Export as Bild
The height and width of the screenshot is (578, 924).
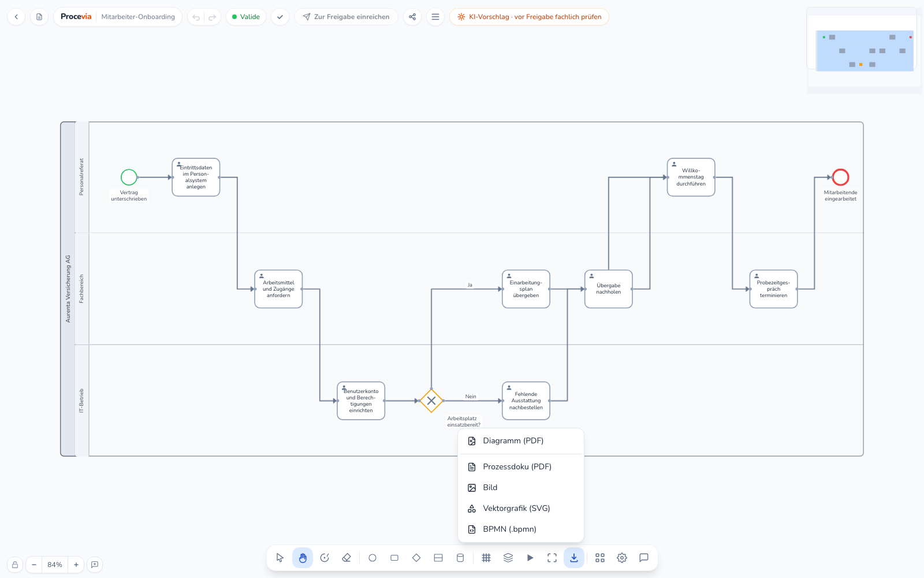521,488
